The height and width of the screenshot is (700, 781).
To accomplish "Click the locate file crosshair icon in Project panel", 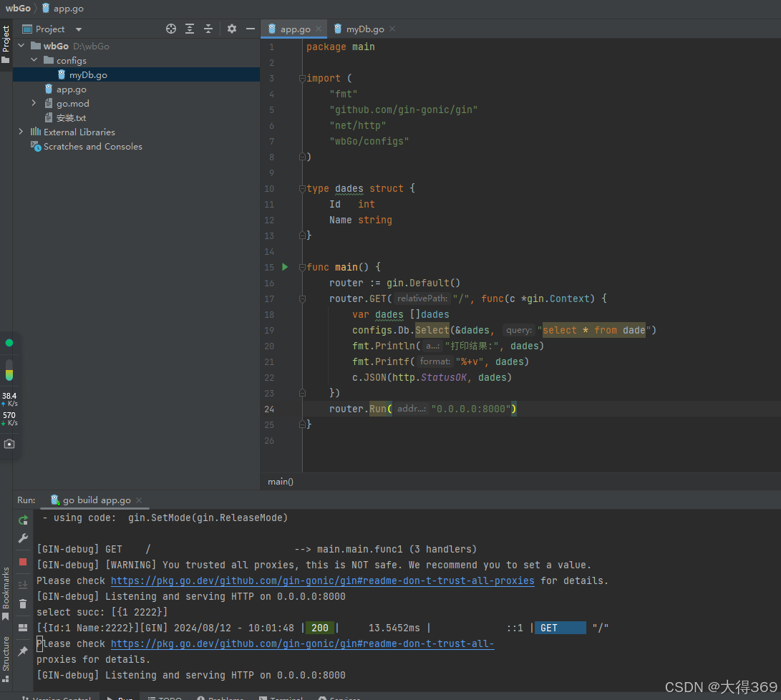I will pyautogui.click(x=171, y=29).
